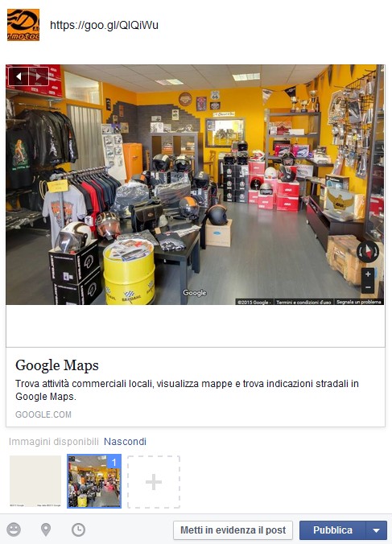
Task: Select the blank map thumbnail
Action: pos(35,481)
